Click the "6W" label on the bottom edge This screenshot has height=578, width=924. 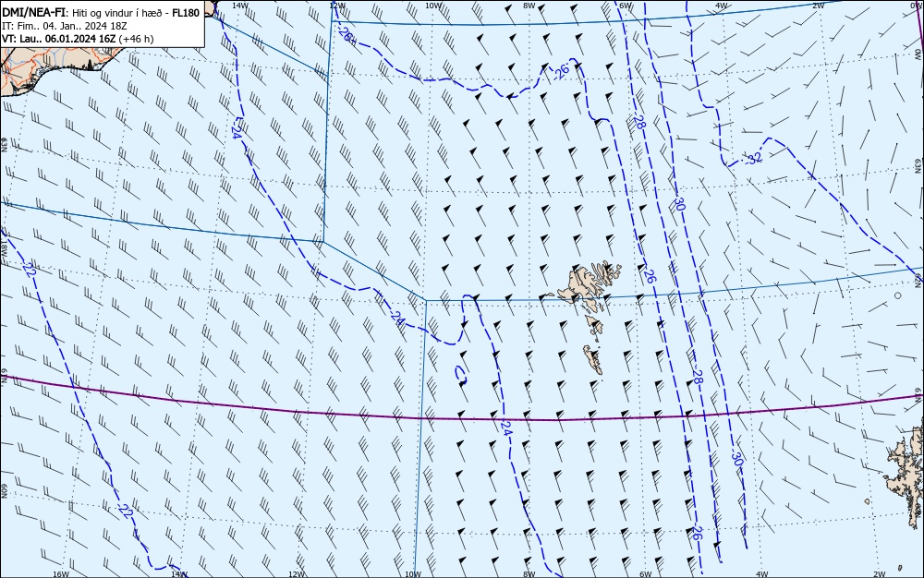coord(645,574)
